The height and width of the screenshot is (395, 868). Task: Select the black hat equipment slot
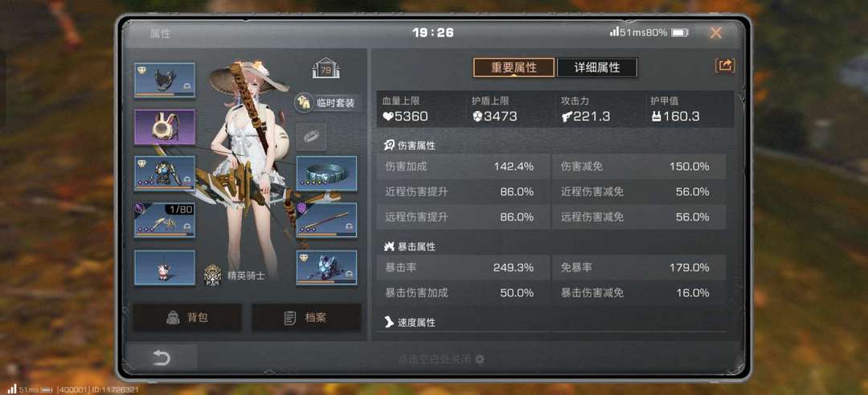click(165, 80)
